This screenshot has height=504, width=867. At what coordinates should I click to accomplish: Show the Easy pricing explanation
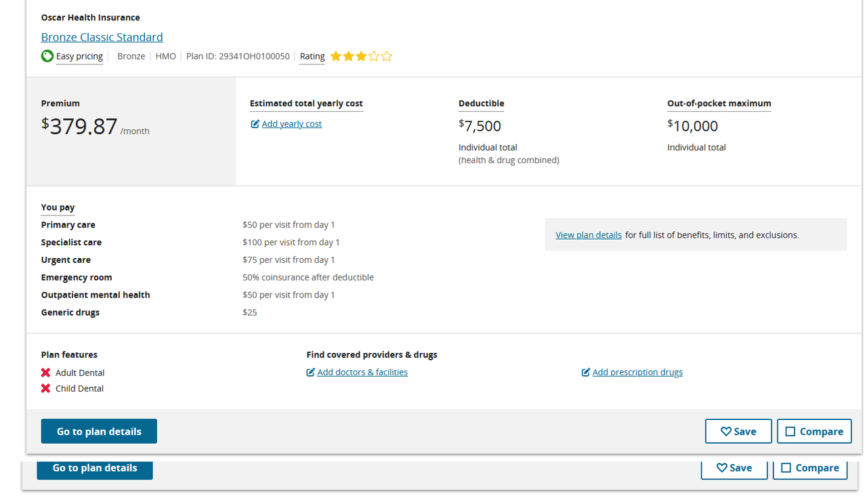79,56
